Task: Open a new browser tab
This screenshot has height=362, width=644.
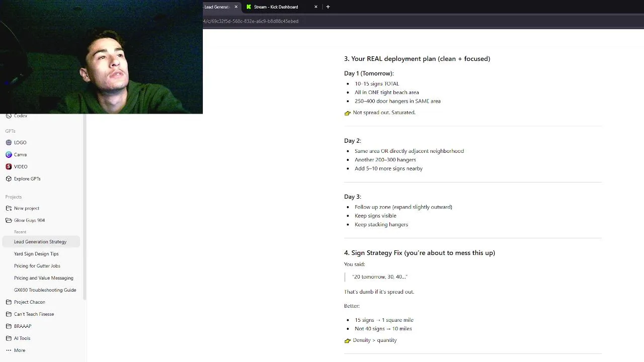Action: (x=328, y=7)
